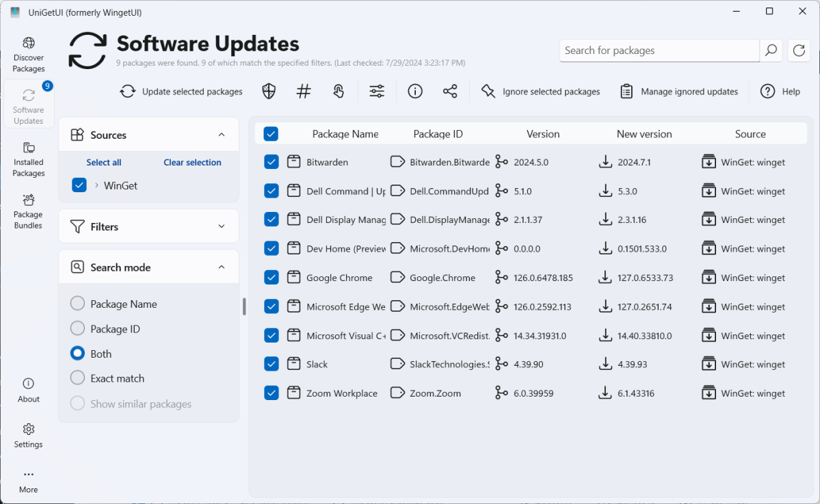Sort by the Package Name column header
The image size is (820, 504).
pos(345,134)
